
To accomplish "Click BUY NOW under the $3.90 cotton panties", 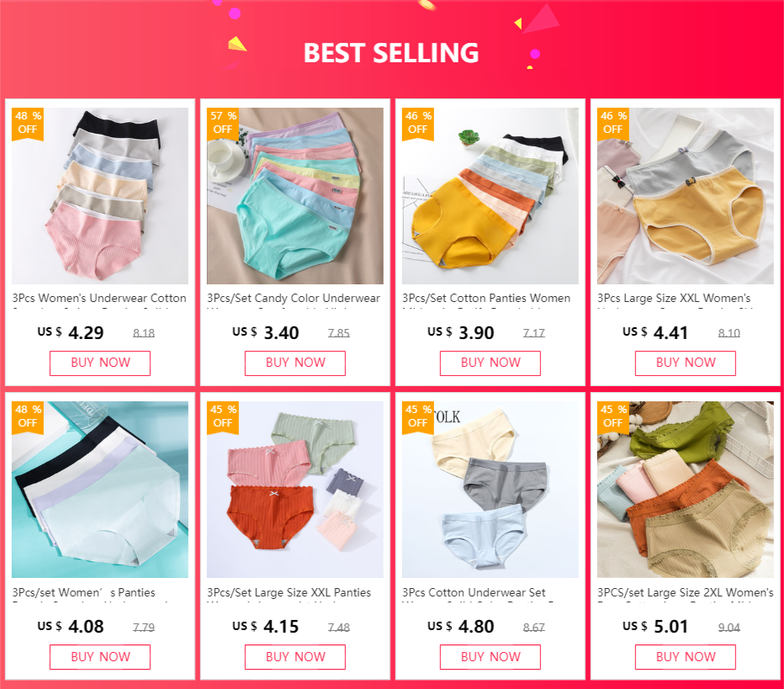I will (x=490, y=363).
